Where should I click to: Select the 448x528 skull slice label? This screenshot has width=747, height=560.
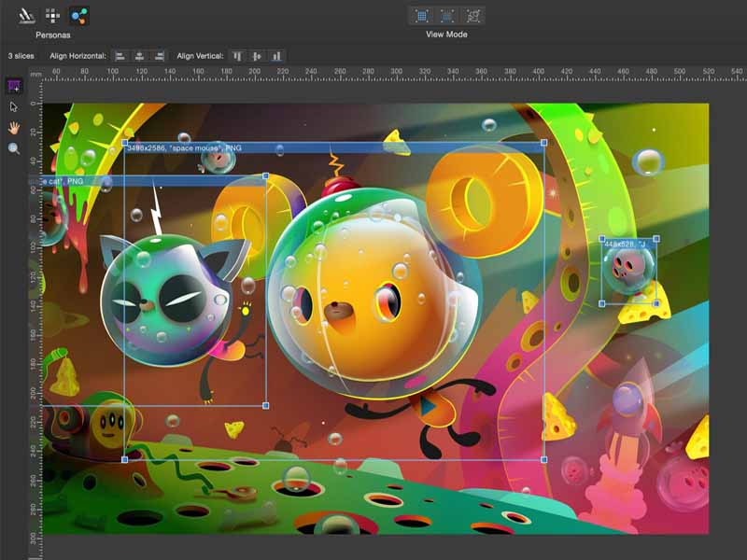[626, 244]
